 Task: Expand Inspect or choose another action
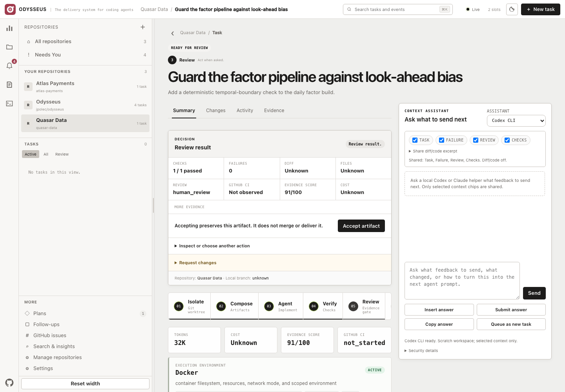(212, 246)
